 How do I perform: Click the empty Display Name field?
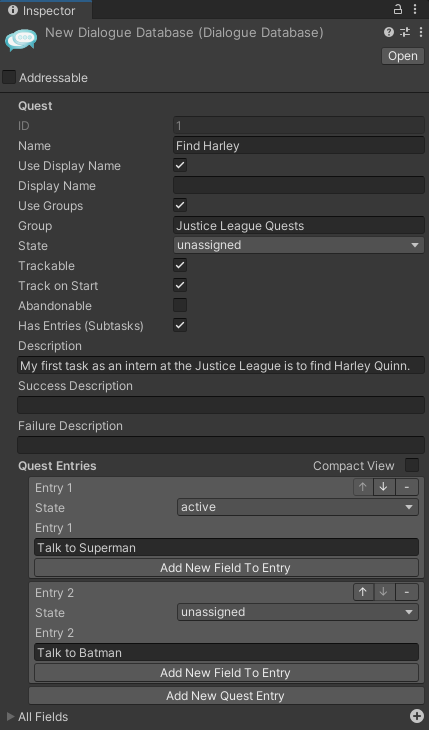pos(299,185)
